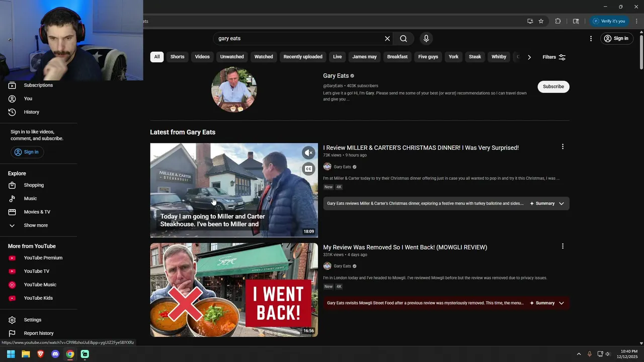Image resolution: width=644 pixels, height=362 pixels.
Task: Select the Watched filter chip
Action: coord(264,57)
